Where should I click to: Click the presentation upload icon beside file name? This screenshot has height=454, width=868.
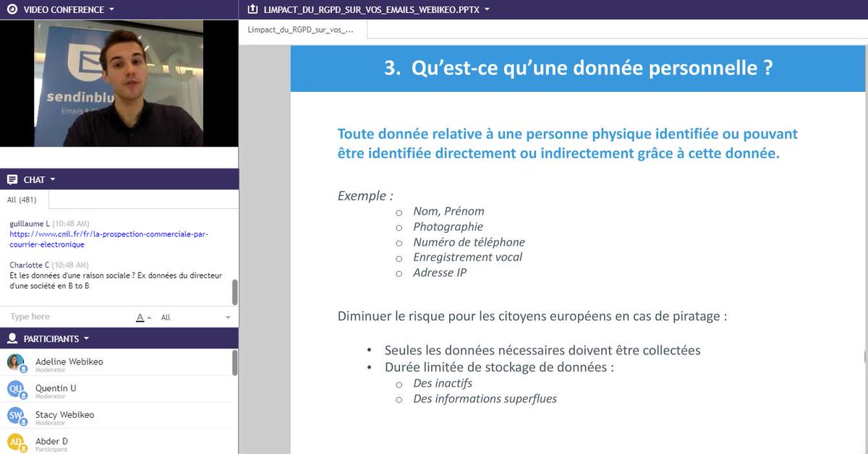[x=252, y=9]
